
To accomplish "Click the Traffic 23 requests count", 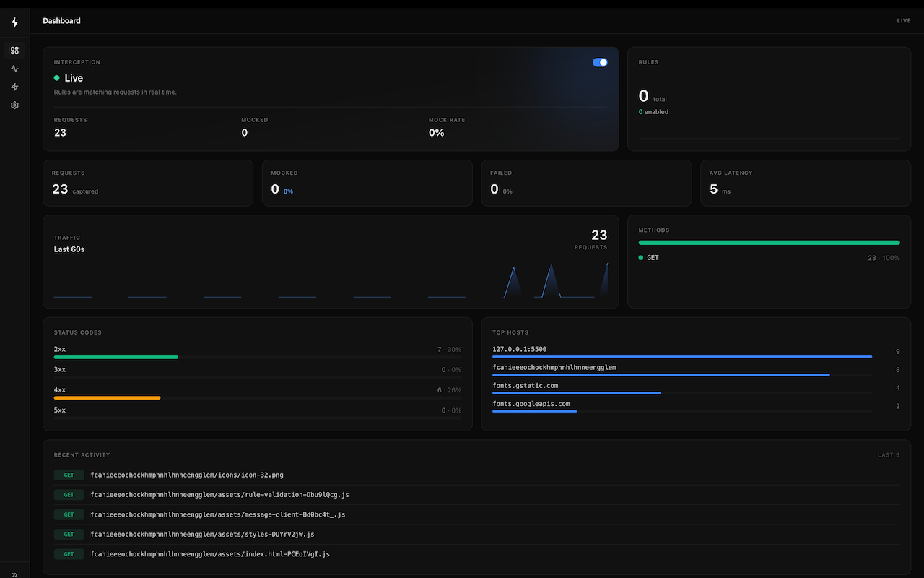I will point(599,235).
